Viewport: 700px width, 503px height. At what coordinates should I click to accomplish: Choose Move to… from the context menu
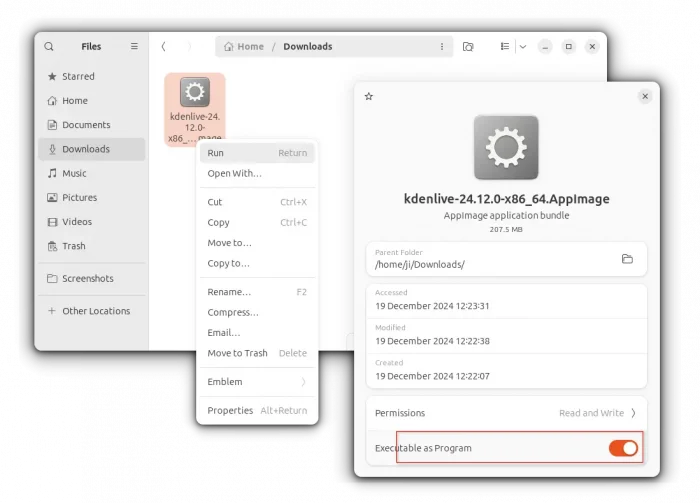coord(257,243)
